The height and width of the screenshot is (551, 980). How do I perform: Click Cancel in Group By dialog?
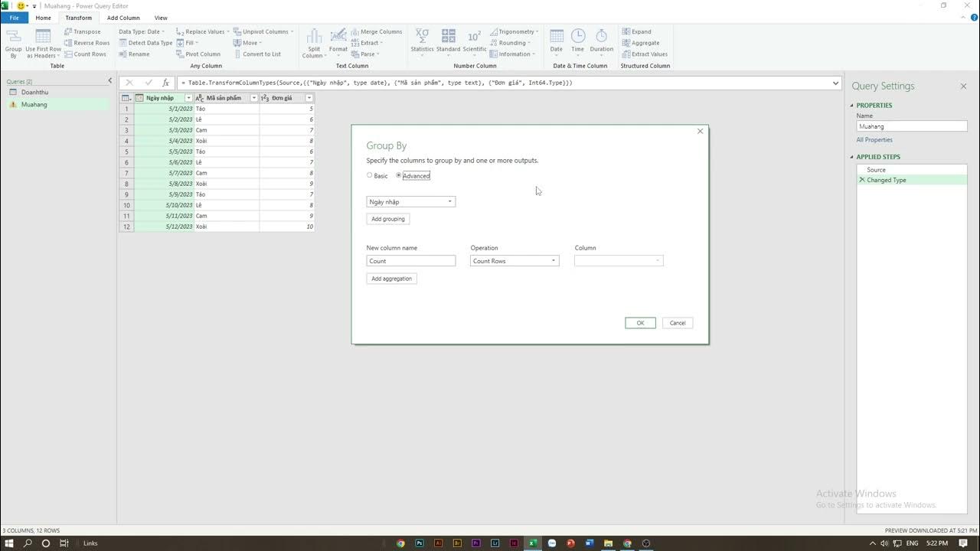click(678, 323)
